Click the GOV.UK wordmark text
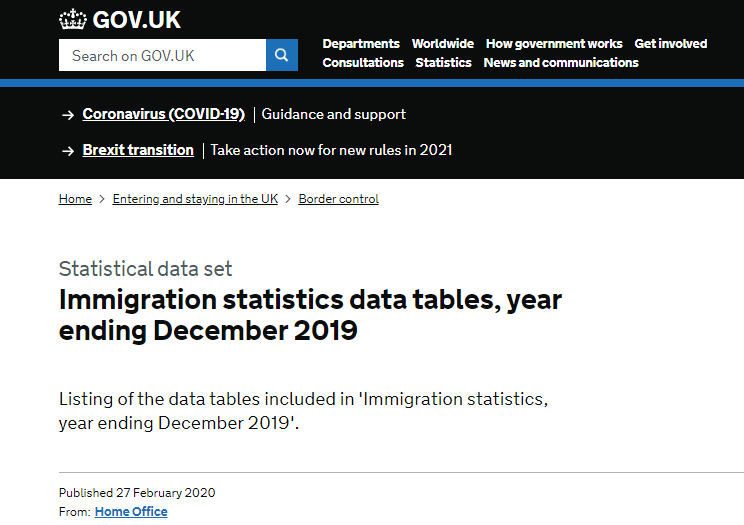The height and width of the screenshot is (525, 744). 137,20
